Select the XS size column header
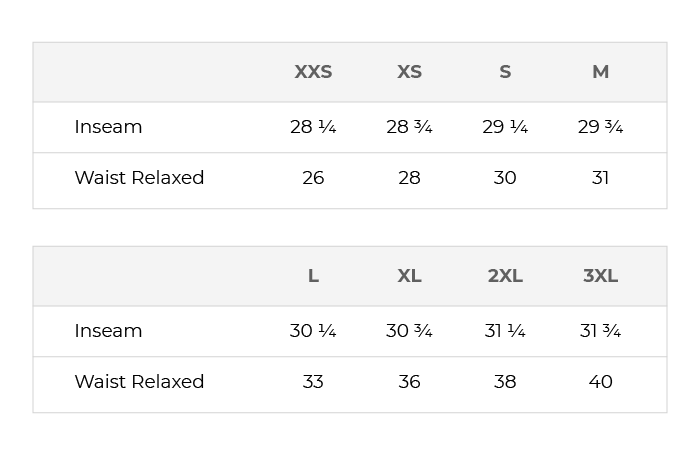 point(409,72)
